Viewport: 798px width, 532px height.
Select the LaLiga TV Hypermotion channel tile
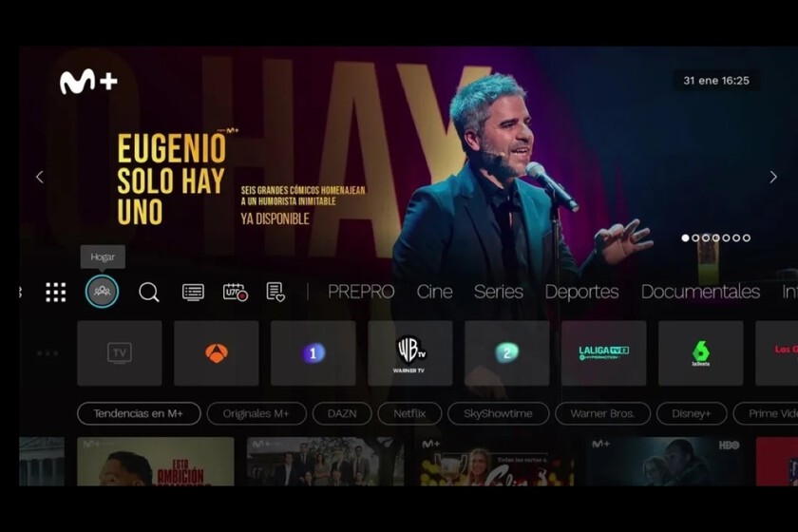tap(603, 352)
